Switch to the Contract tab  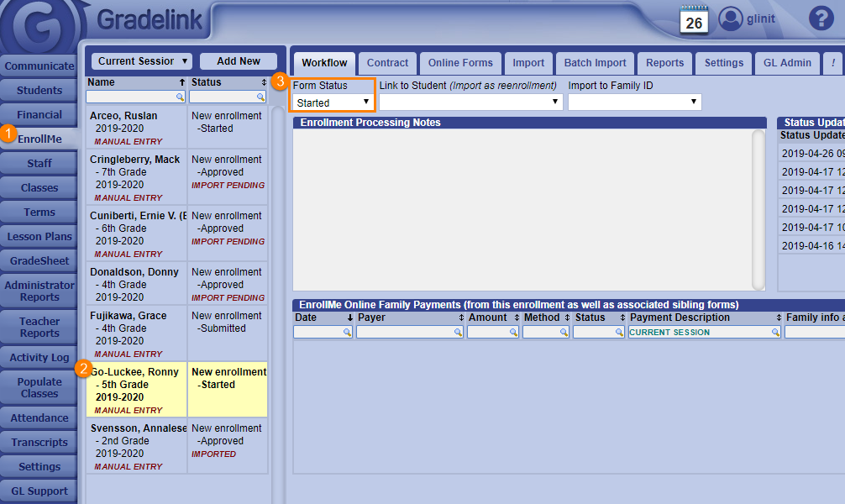[387, 63]
